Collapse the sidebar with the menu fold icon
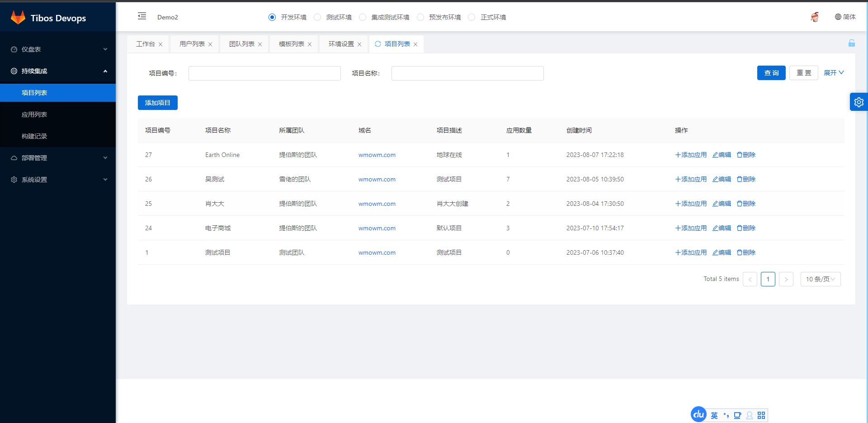 (x=142, y=16)
